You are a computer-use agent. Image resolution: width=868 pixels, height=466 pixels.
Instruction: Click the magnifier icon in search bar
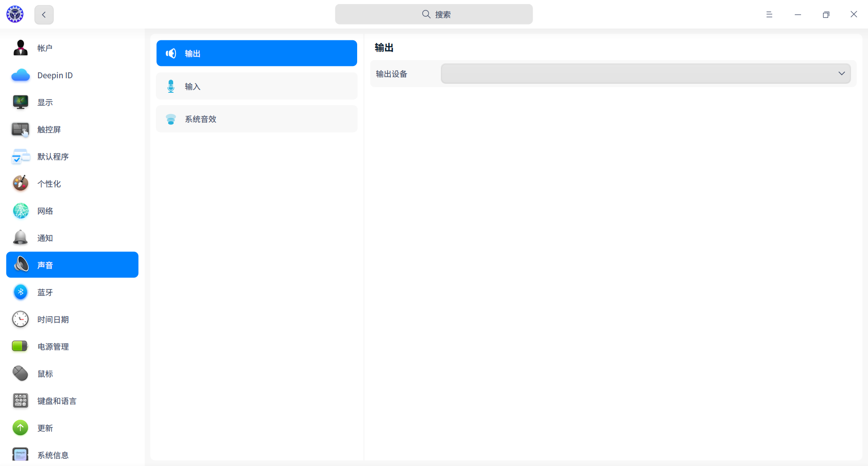click(x=426, y=14)
